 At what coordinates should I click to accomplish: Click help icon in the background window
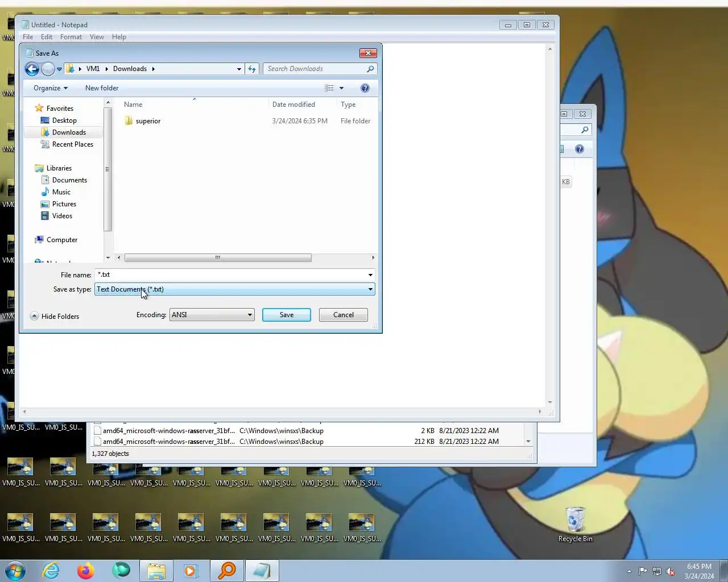(x=580, y=149)
